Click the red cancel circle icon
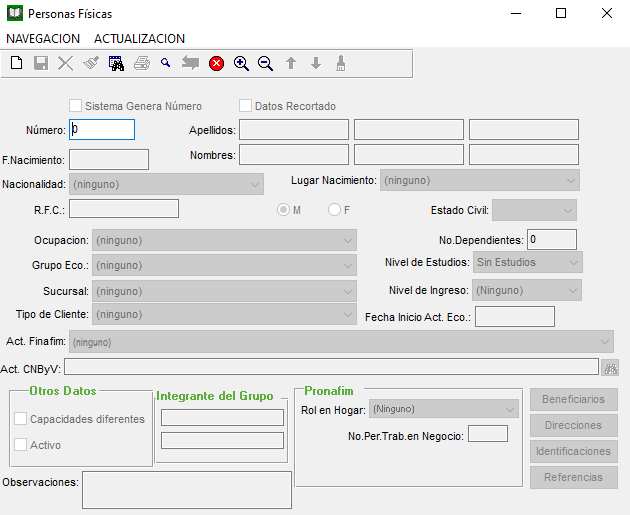Screen dimensions: 630x515 click(x=216, y=63)
